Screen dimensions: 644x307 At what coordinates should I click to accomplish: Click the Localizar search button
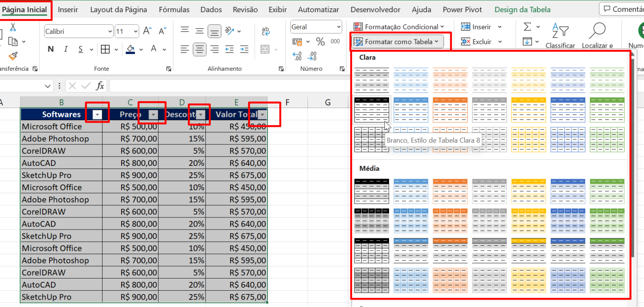pos(597,35)
